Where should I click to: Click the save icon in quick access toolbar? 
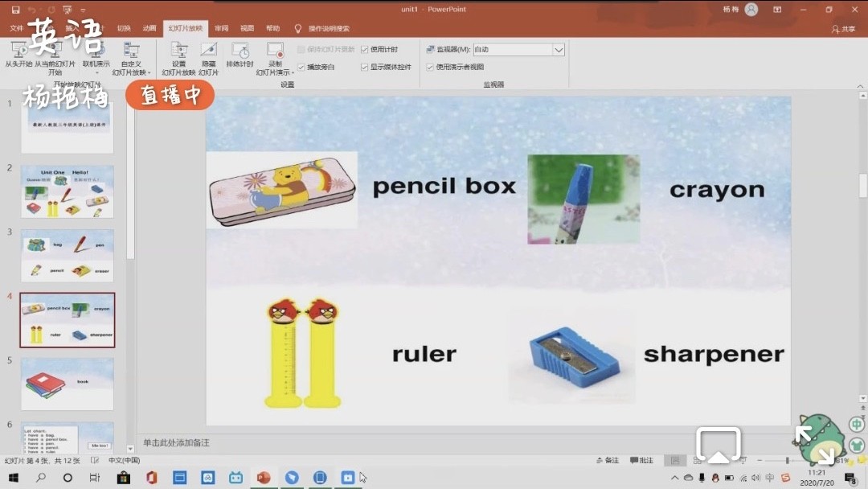point(15,10)
